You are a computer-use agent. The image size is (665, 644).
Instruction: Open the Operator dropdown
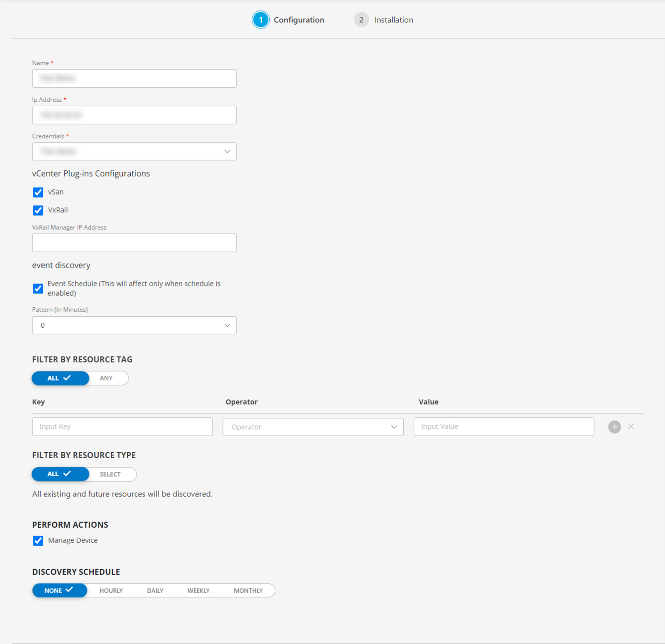(x=312, y=427)
